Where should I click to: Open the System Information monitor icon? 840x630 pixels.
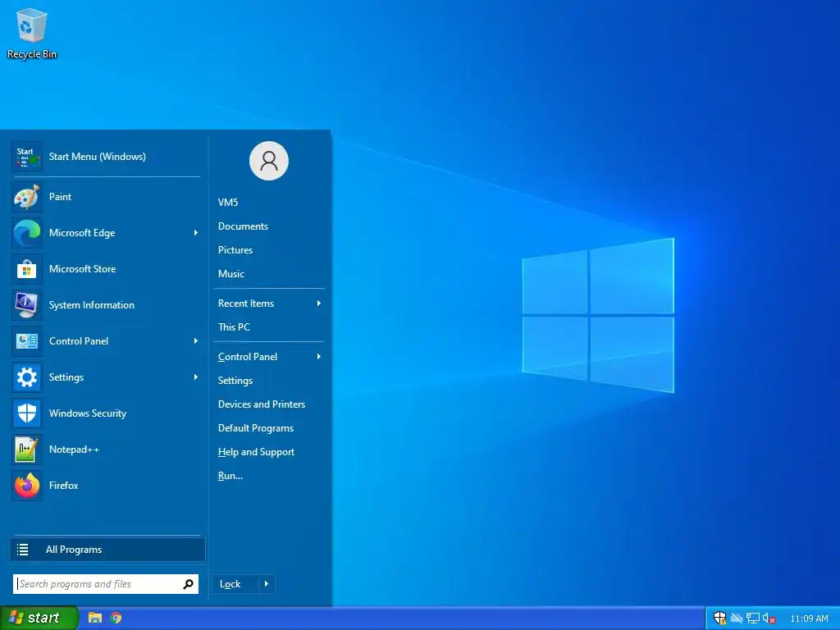pyautogui.click(x=27, y=305)
